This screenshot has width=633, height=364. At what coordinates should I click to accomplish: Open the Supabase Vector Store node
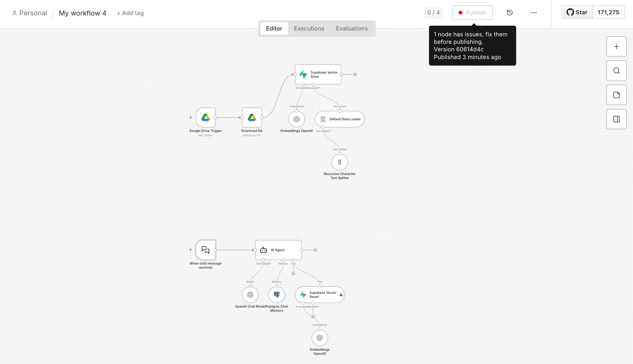point(318,75)
